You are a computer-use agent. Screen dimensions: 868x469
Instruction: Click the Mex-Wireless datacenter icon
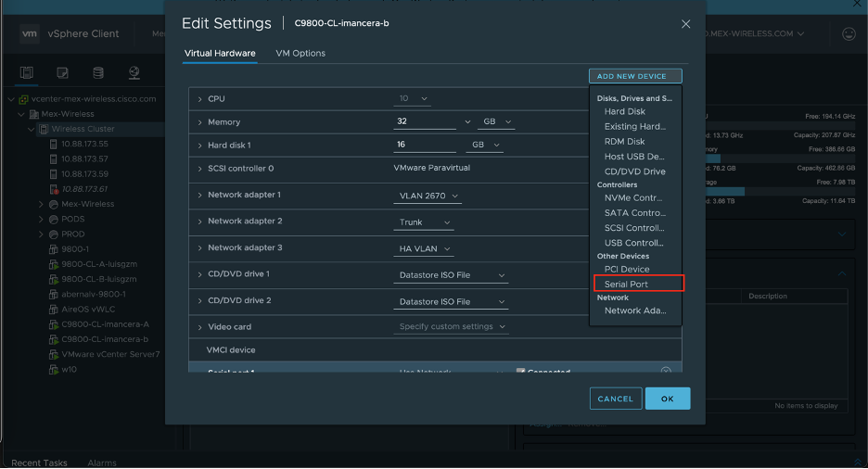[33, 114]
